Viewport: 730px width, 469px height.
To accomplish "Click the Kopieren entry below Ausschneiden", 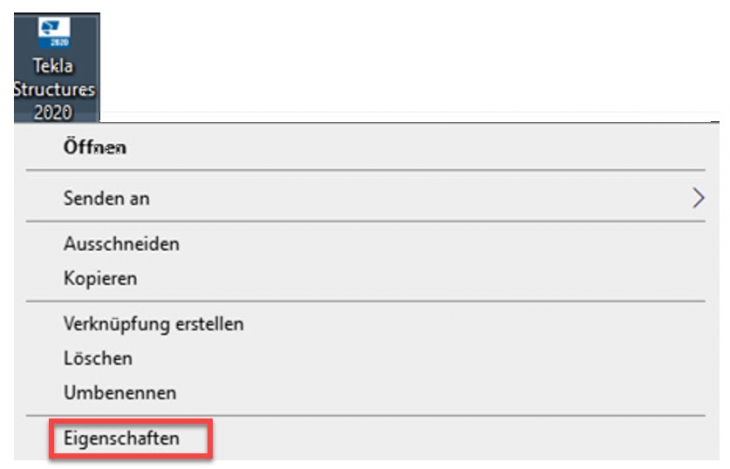I will point(101,279).
